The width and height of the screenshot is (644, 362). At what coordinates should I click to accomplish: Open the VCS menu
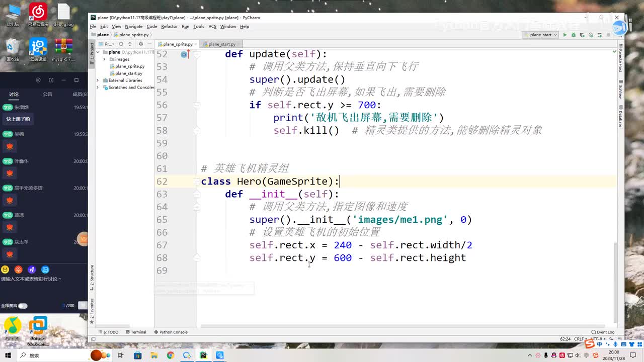212,26
